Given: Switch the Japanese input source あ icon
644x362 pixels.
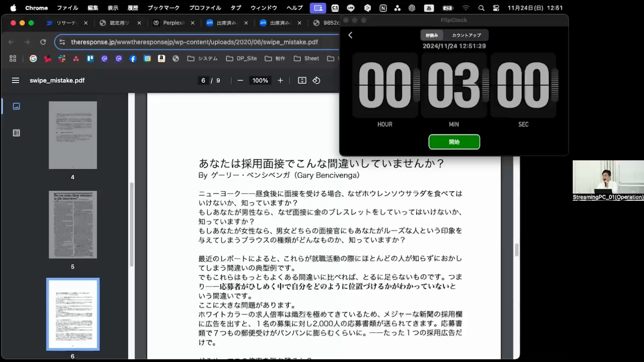Looking at the screenshot, I should pos(429,8).
